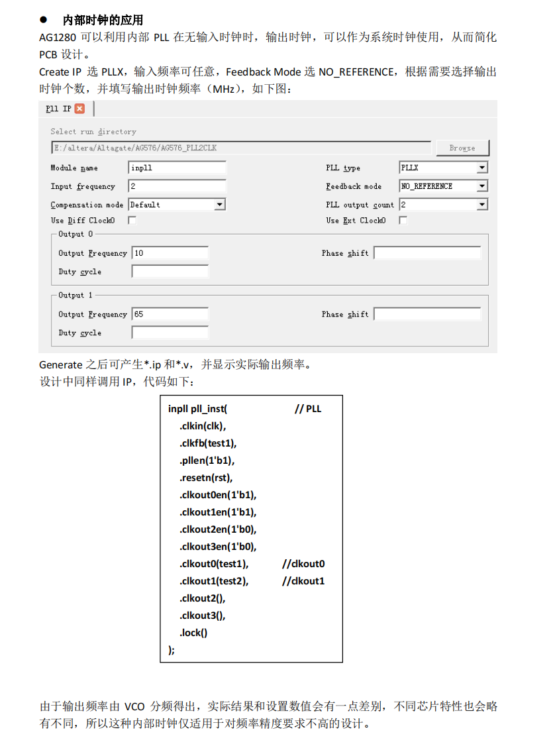Screen dimensions: 557x756
Task: Open the PLL output count dropdown
Action: pos(482,205)
